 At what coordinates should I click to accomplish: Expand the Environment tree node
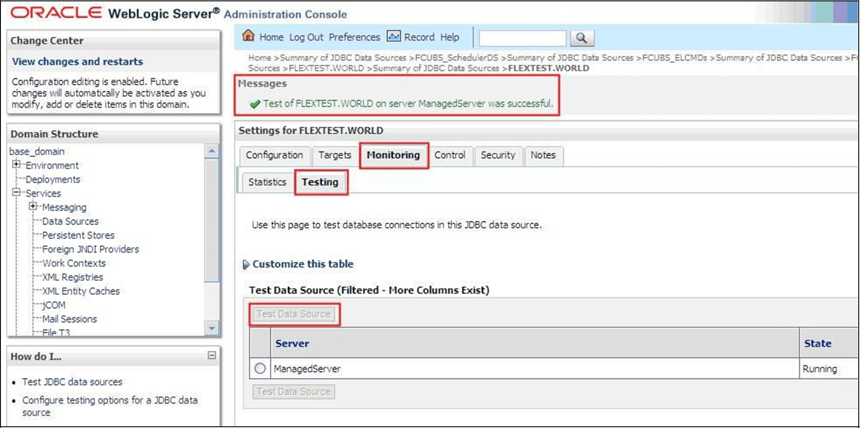[x=16, y=164]
